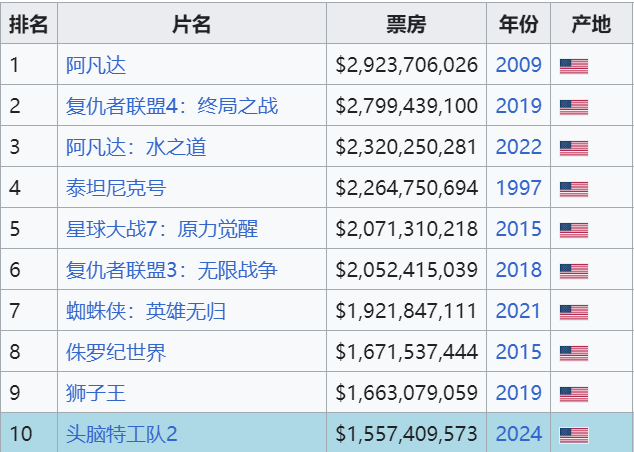Screen dimensions: 634x452
Task: Open the 狮子王 link
Action: point(96,393)
